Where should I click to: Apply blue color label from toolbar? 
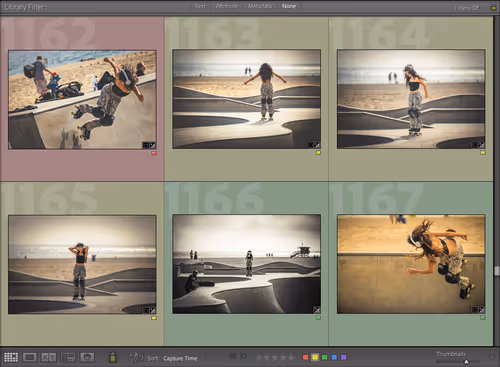334,357
